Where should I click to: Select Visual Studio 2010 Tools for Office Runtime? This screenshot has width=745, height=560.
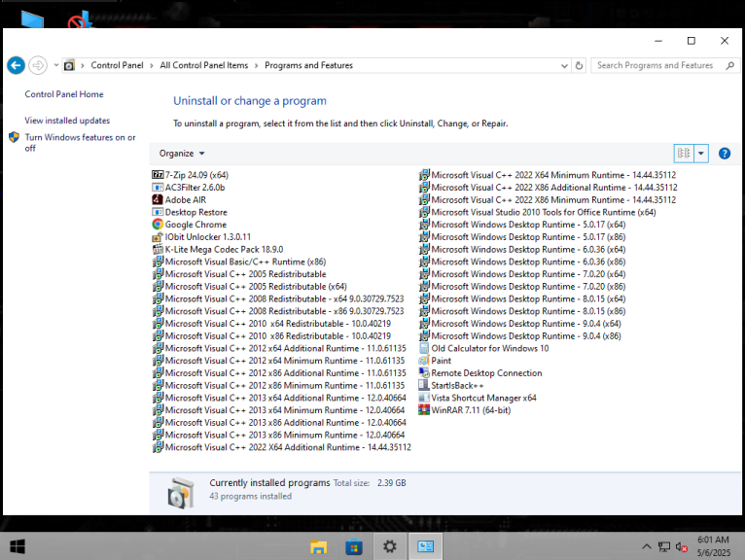click(x=538, y=212)
